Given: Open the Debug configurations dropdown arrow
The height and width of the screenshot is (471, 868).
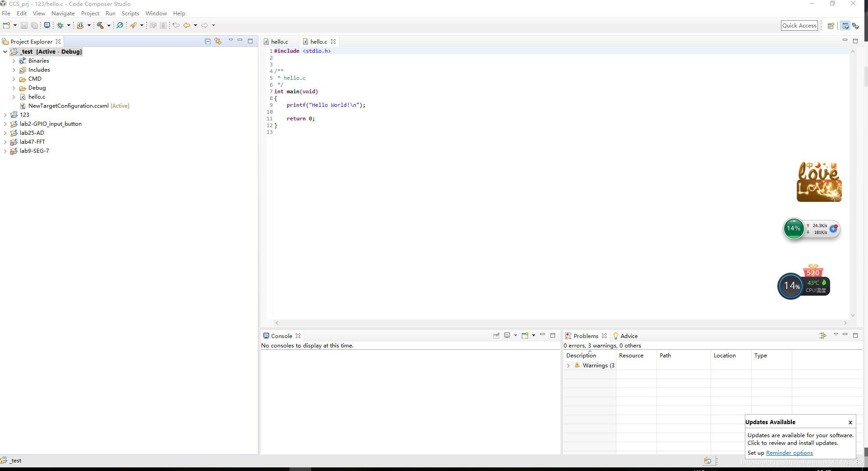Looking at the screenshot, I should pos(69,25).
